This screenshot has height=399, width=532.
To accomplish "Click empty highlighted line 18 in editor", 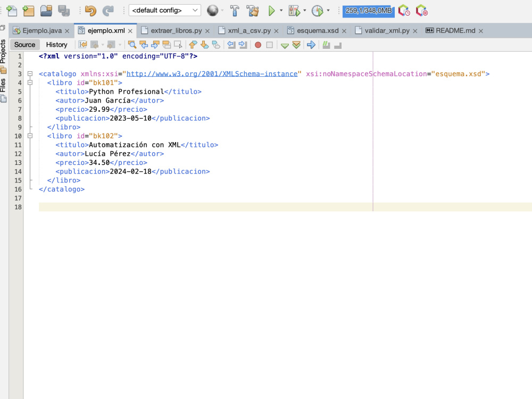I will [285, 207].
